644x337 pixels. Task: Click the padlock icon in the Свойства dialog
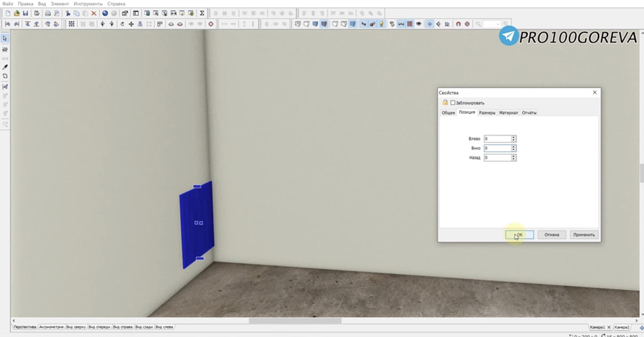(445, 102)
